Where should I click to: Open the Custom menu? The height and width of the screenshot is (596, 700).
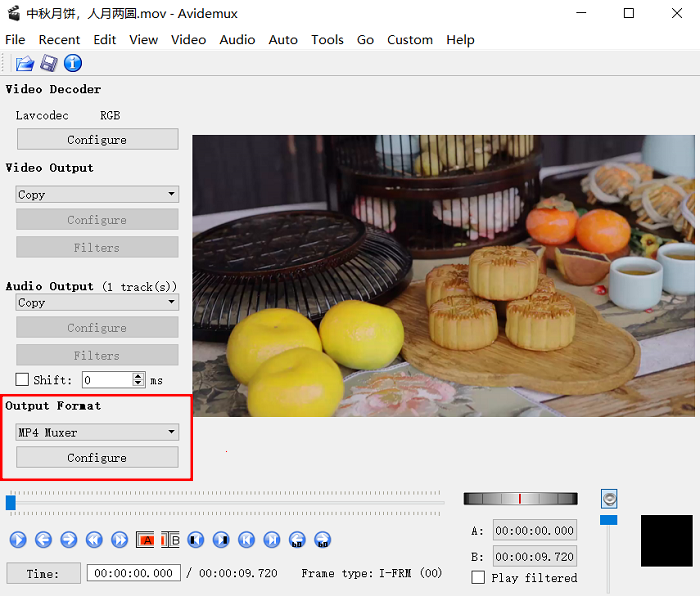(410, 40)
